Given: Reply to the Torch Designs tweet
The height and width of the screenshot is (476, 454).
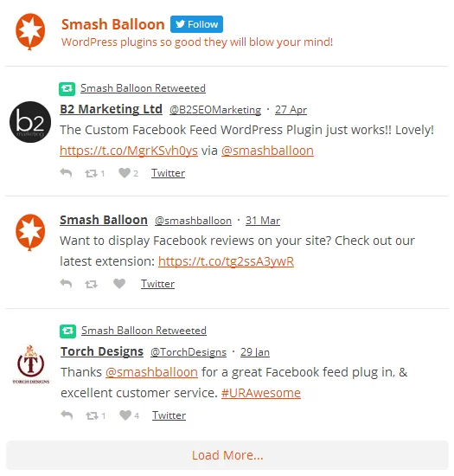Looking at the screenshot, I should (67, 415).
